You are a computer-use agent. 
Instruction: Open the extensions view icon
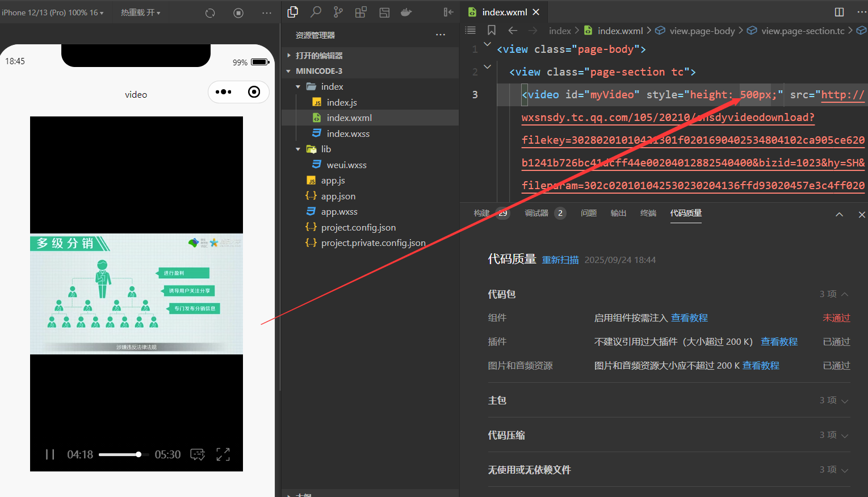pyautogui.click(x=360, y=12)
